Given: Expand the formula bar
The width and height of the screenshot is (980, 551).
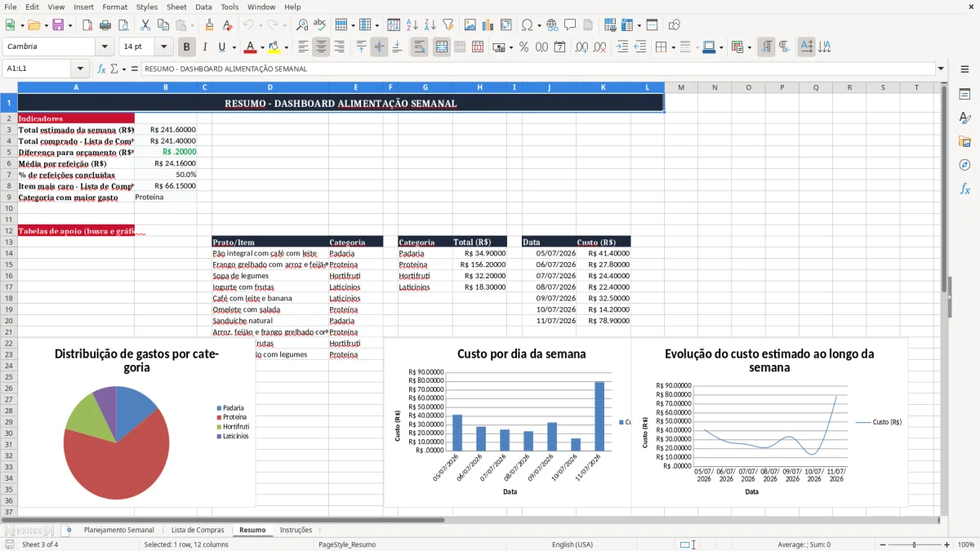Looking at the screenshot, I should click(941, 69).
